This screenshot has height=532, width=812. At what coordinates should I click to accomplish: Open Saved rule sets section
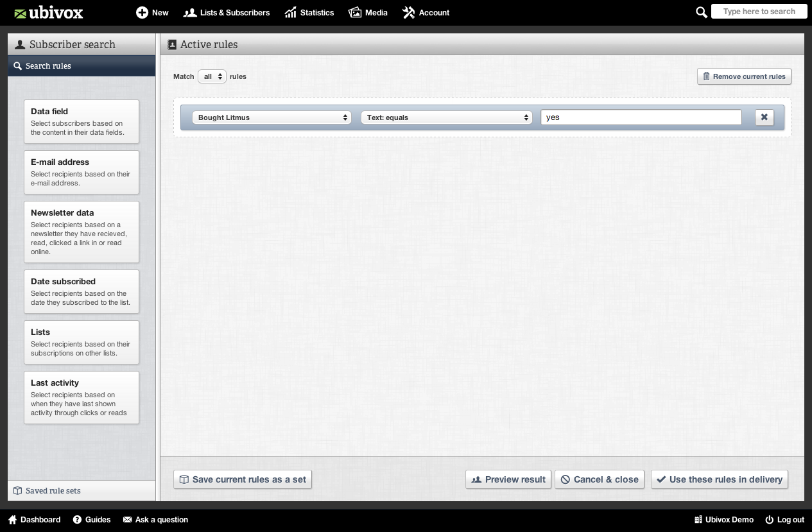click(x=82, y=491)
